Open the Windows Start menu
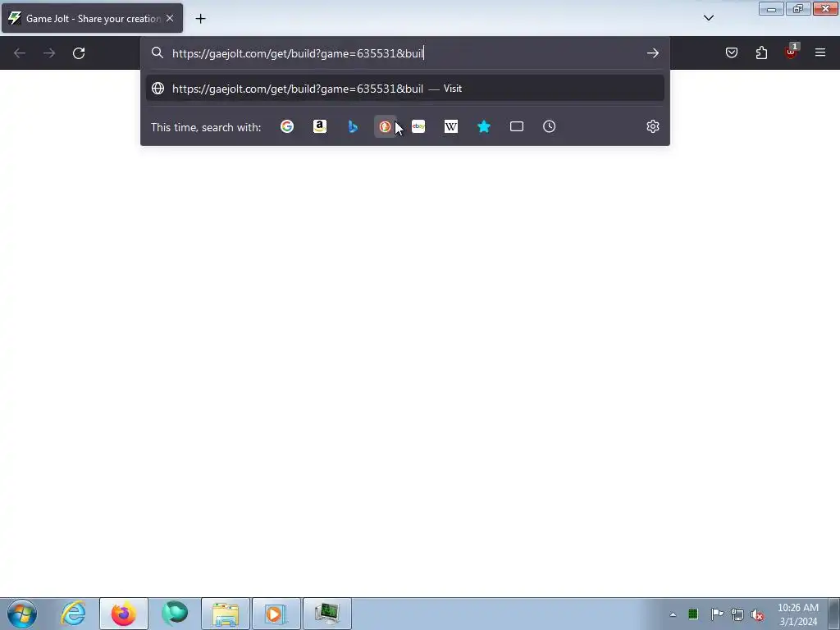840x630 pixels. (x=22, y=614)
